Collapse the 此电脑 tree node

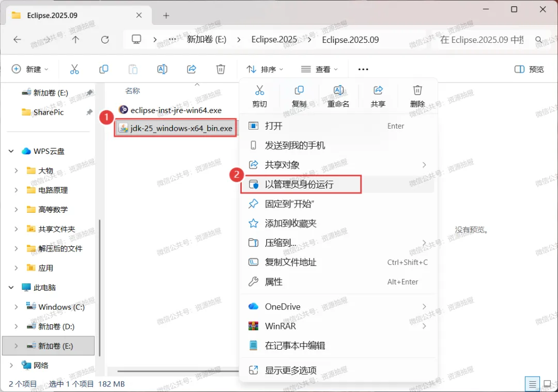[x=11, y=288]
